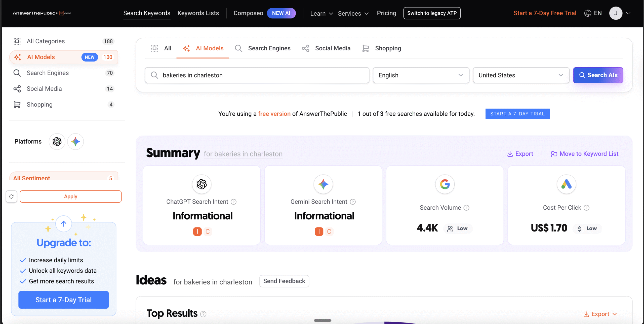
Task: Click the Google logo in Search Volume card
Action: [445, 184]
